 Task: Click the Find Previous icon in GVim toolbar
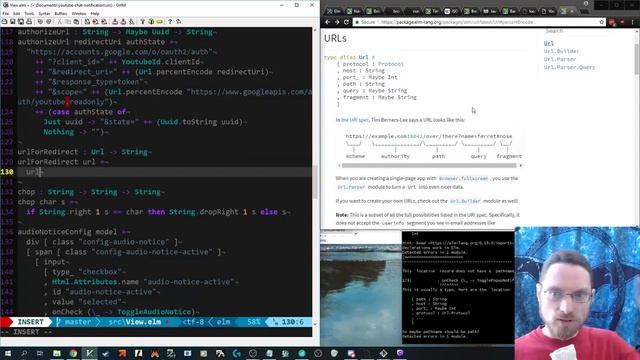(103, 21)
